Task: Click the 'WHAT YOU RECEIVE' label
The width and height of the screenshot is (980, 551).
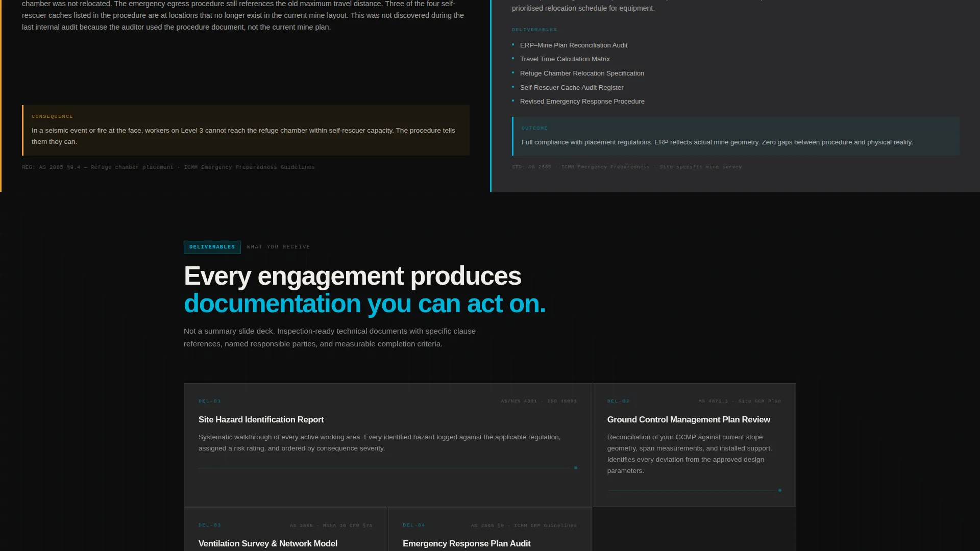Action: (x=278, y=247)
